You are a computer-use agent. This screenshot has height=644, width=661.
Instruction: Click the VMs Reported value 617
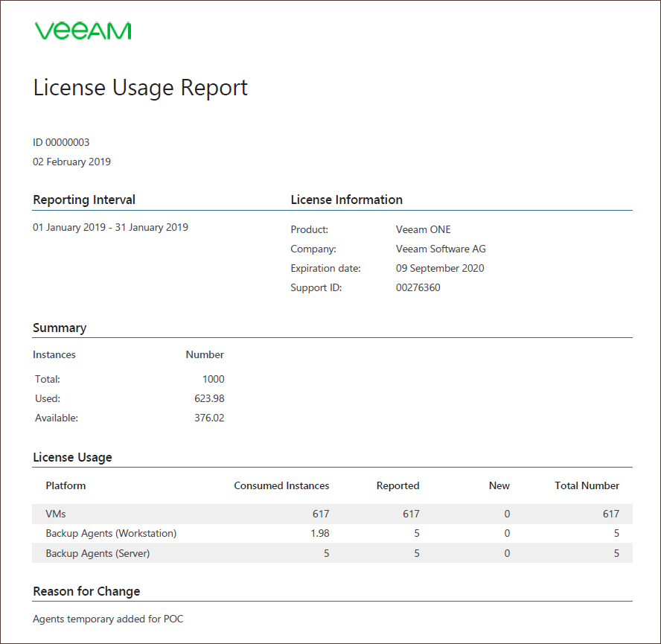click(411, 514)
